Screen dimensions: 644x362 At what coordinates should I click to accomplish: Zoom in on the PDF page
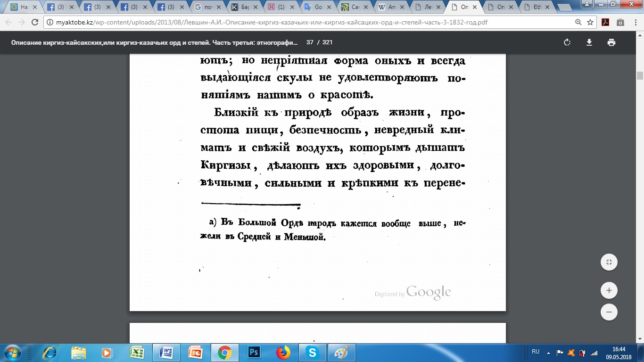click(x=609, y=290)
